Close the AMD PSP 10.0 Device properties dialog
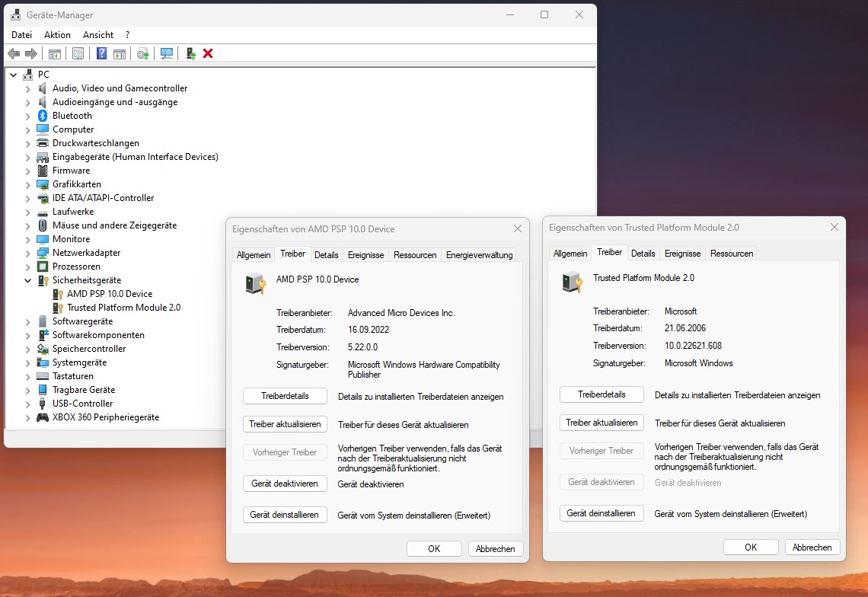The width and height of the screenshot is (868, 597). [518, 228]
